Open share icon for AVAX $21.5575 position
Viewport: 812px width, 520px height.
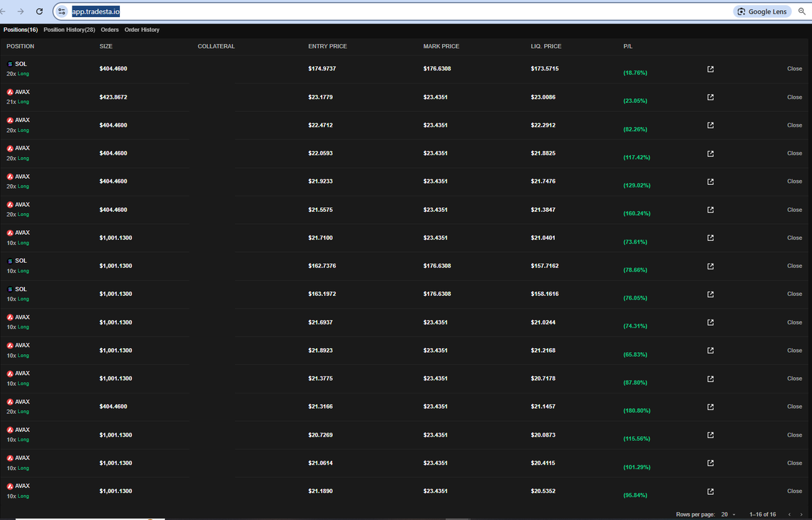tap(710, 210)
